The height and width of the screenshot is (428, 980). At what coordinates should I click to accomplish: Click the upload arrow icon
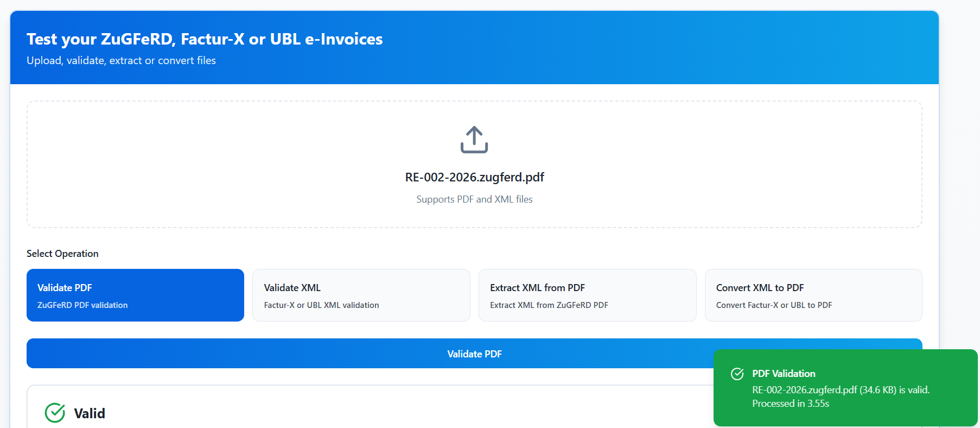[474, 140]
